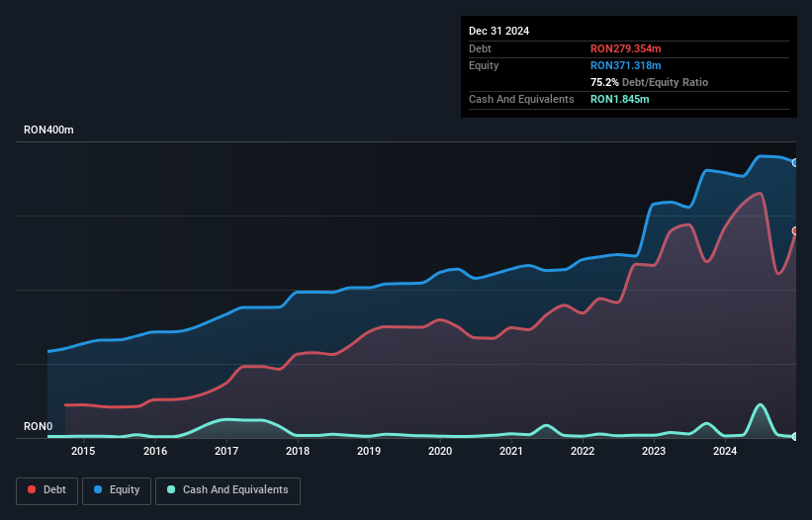812x520 pixels.
Task: Click the 2018 x-axis label
Action: click(298, 451)
